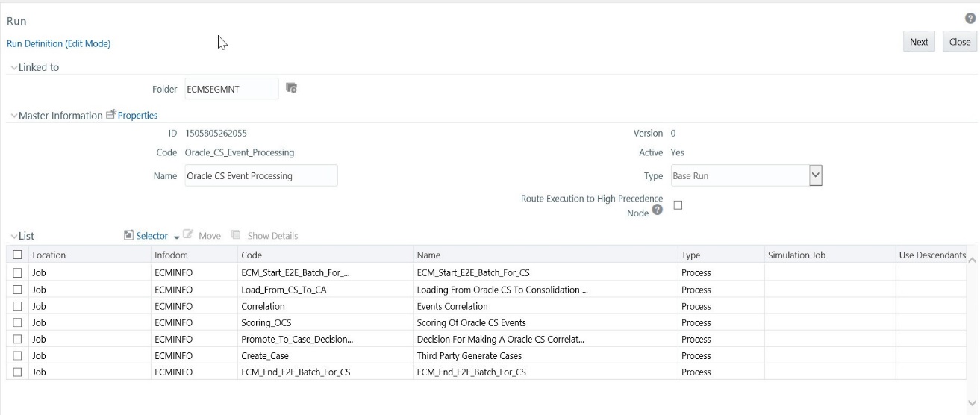Click the Show Details label
This screenshot has height=415, width=980.
click(x=272, y=236)
